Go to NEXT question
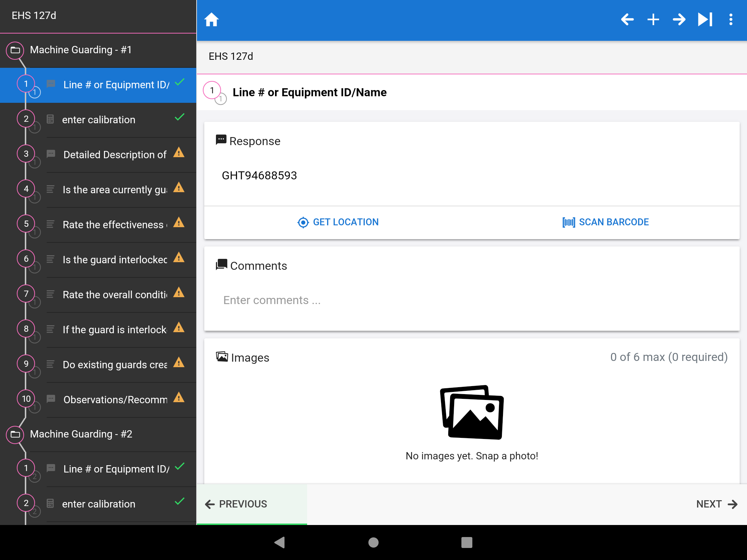The image size is (747, 560). (x=717, y=504)
